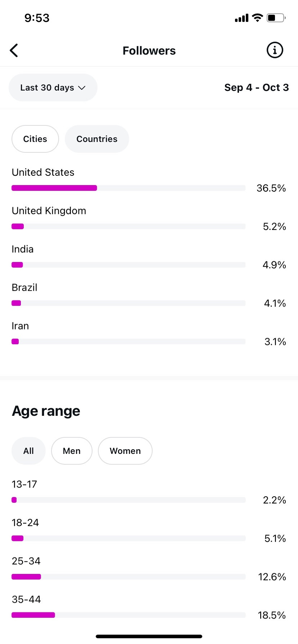Viewport: 298px width, 644px height.
Task: Tap the cellular signal icon
Action: tap(241, 18)
